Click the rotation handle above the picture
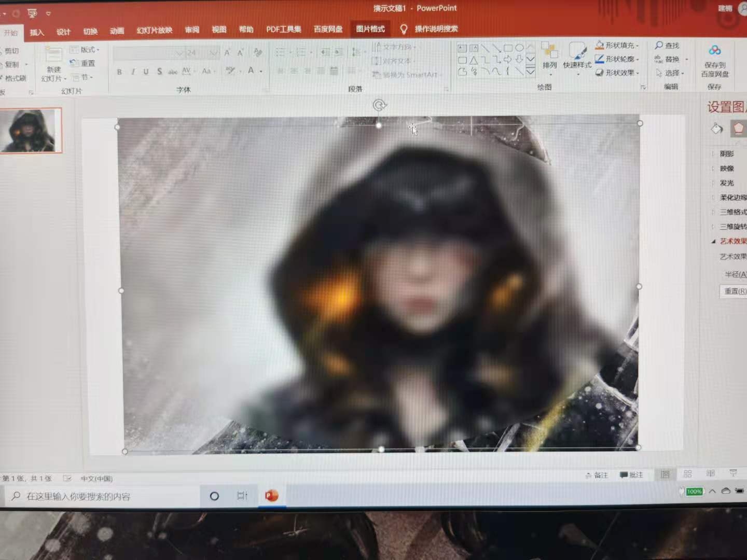This screenshot has width=747, height=560. 379,105
